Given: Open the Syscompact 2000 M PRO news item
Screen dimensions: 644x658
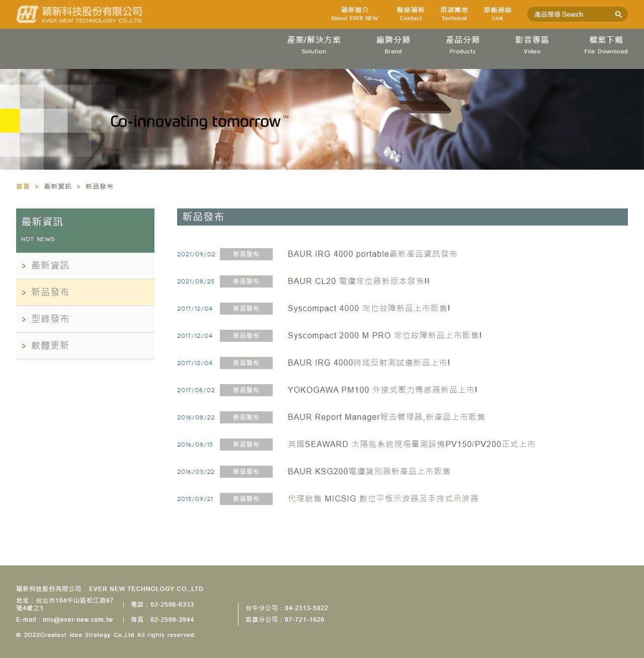Looking at the screenshot, I should pos(385,336).
